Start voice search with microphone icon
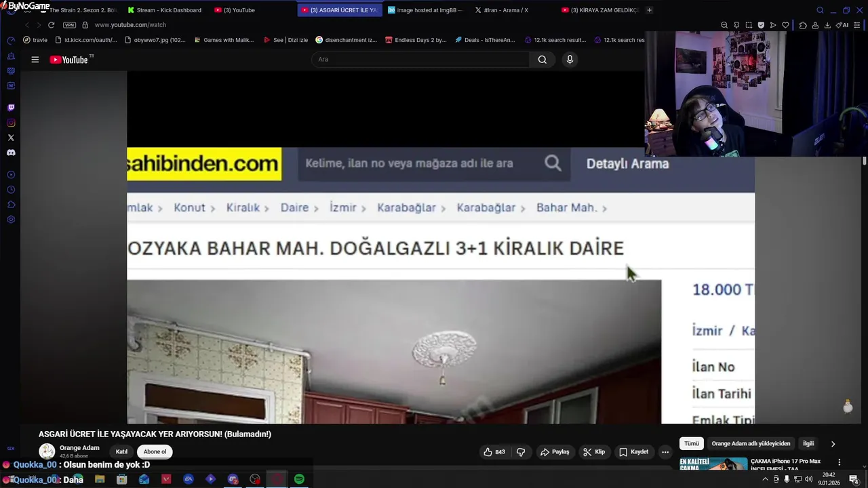Screen dimensions: 868x488 pyautogui.click(x=570, y=60)
